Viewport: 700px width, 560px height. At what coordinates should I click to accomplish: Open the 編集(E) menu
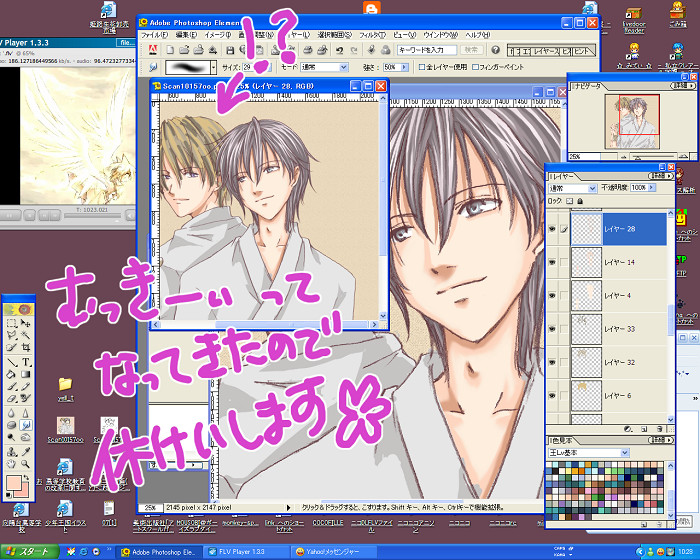click(186, 35)
